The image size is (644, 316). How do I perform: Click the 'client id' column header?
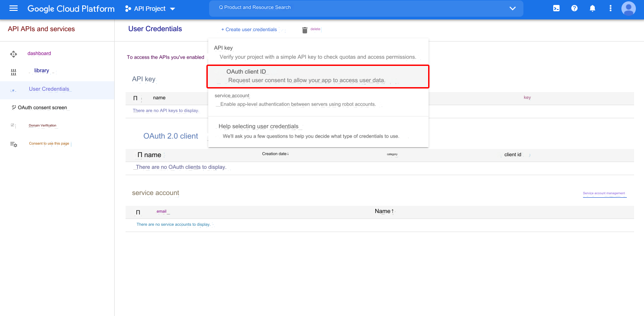click(x=513, y=154)
